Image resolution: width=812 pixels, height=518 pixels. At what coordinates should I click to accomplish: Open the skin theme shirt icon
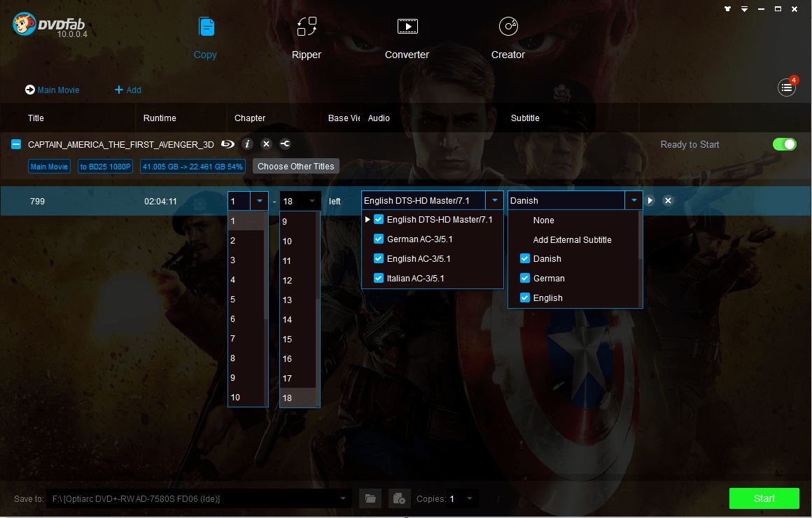click(727, 9)
